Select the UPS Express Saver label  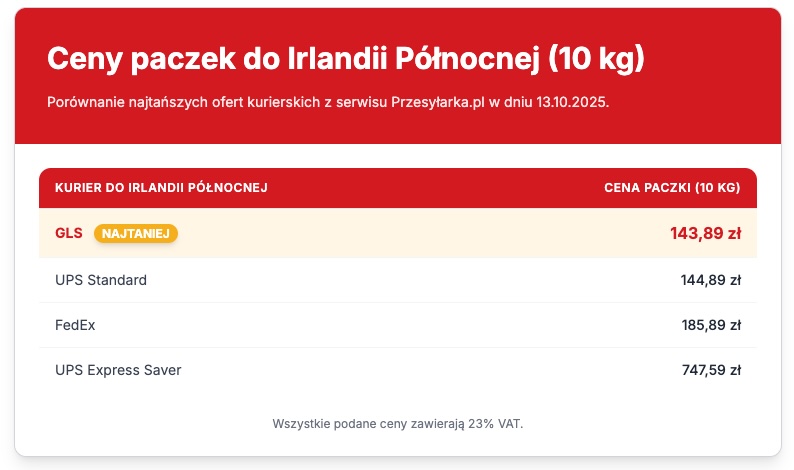pos(118,370)
